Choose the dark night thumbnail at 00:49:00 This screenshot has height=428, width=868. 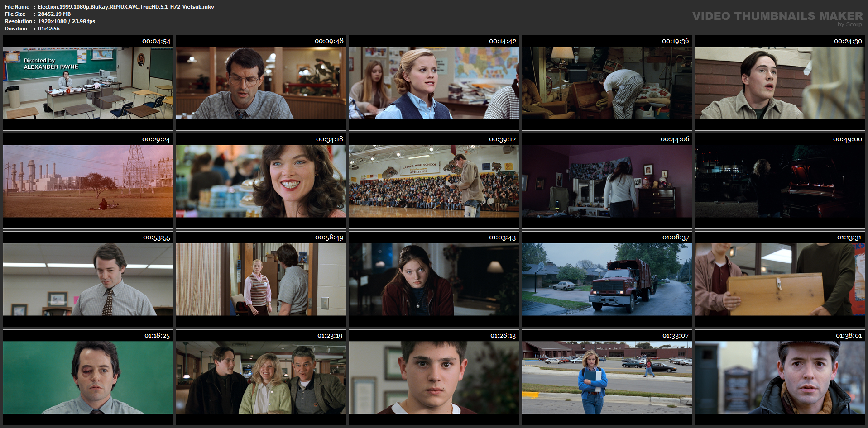pyautogui.click(x=780, y=181)
